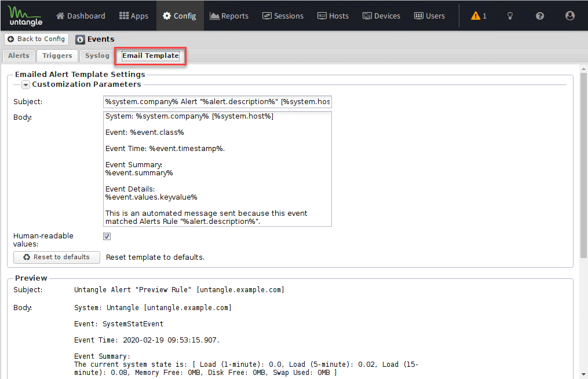This screenshot has height=379, width=588.
Task: Click into the Subject input field
Action: pyautogui.click(x=217, y=102)
